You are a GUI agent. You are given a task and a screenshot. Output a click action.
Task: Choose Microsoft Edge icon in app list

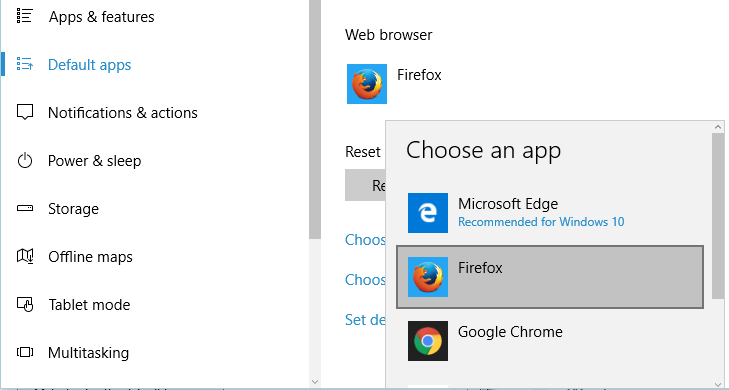[x=428, y=213]
